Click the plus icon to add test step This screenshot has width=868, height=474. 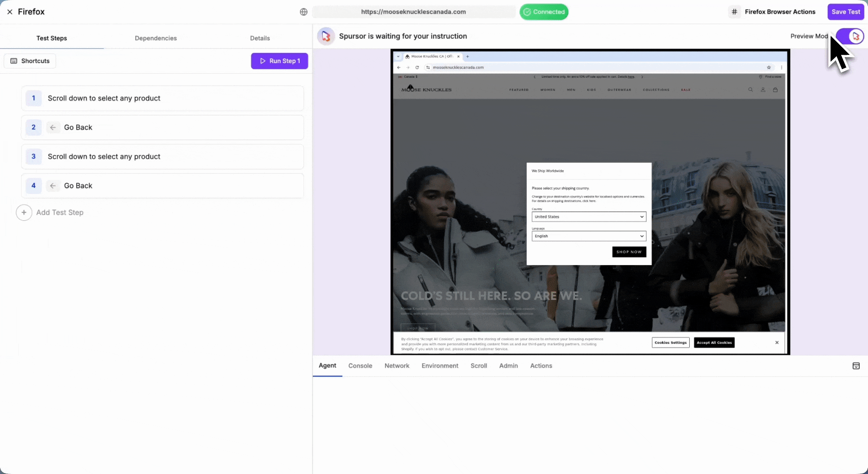coord(24,212)
